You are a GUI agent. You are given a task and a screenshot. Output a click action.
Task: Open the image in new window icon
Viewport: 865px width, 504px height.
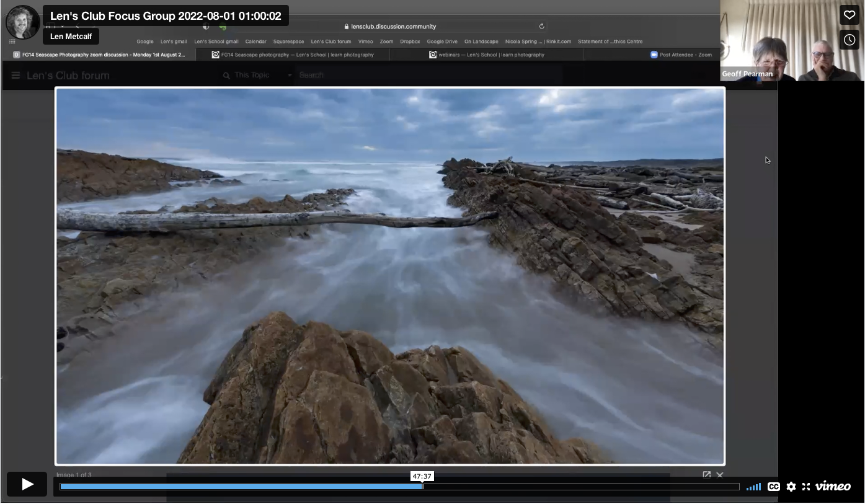[706, 475]
